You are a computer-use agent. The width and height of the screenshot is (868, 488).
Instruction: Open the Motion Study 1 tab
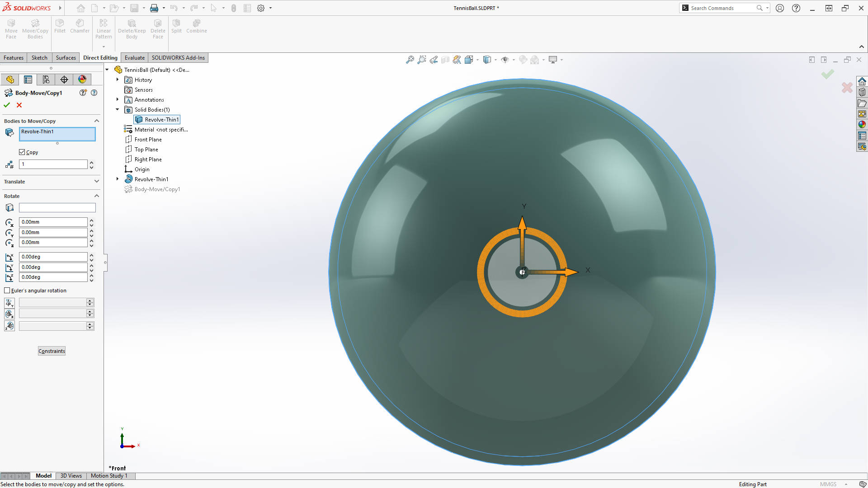[109, 475]
